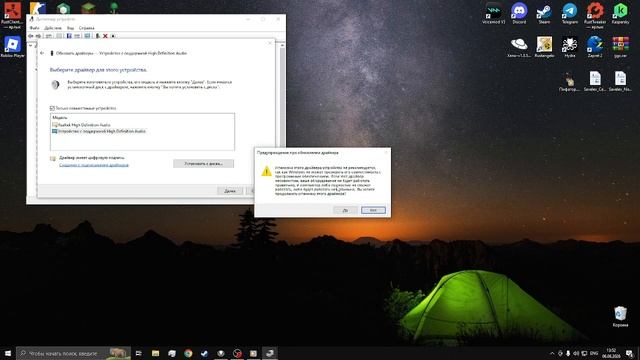
Task: Open the Rust client shortcut on desktop
Action: pos(12,15)
